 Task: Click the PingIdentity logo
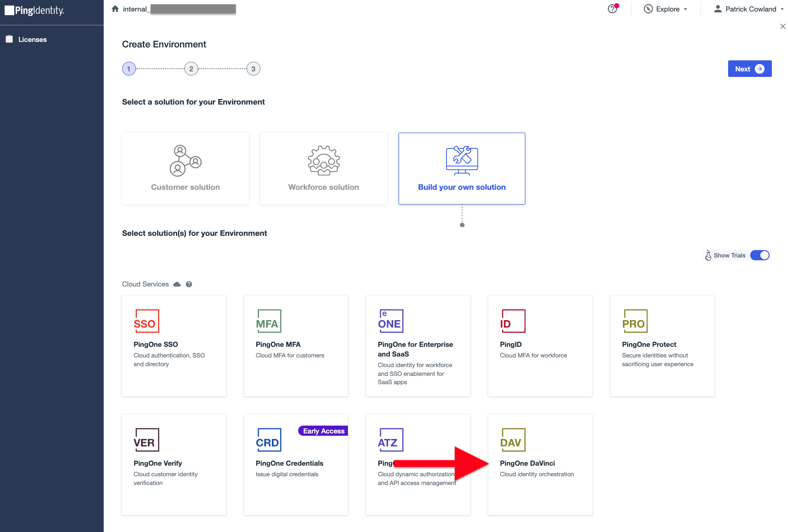[x=35, y=10]
